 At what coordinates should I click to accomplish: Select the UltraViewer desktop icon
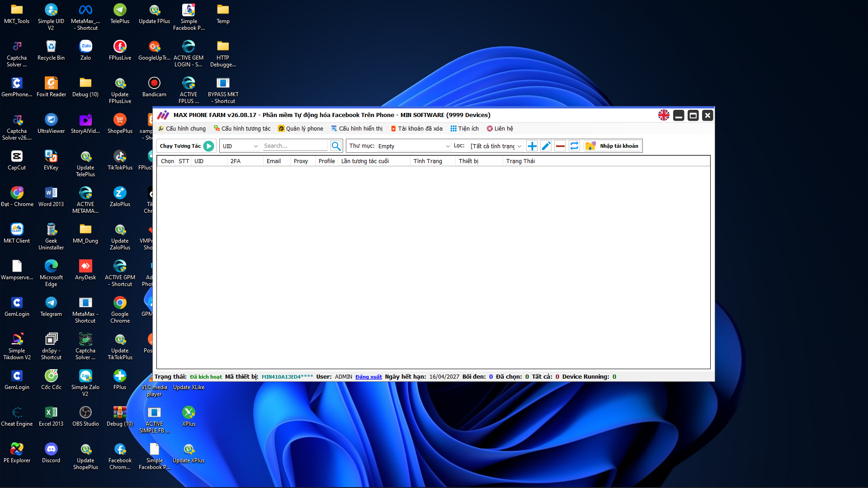pos(51,124)
